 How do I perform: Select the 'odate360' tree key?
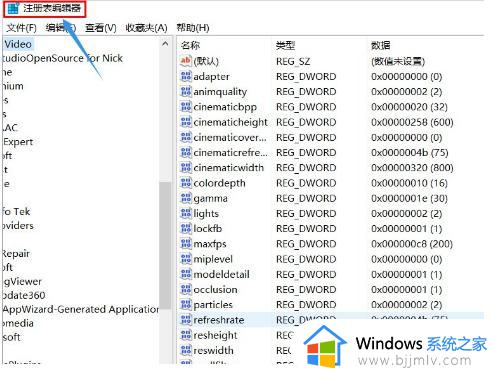coord(24,295)
